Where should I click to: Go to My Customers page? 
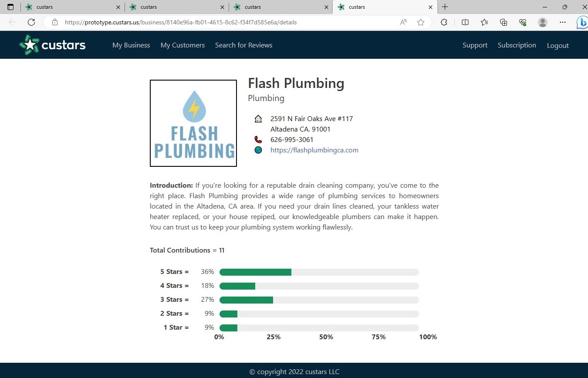click(182, 45)
